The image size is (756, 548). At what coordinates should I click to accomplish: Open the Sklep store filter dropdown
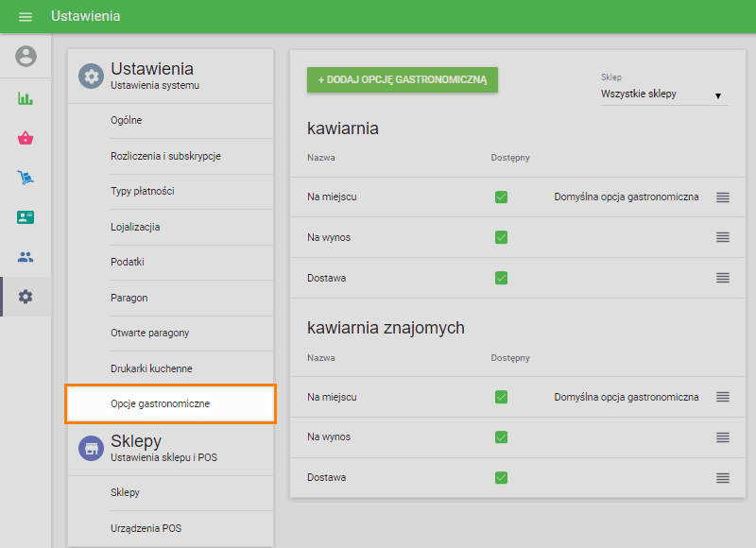[x=661, y=94]
